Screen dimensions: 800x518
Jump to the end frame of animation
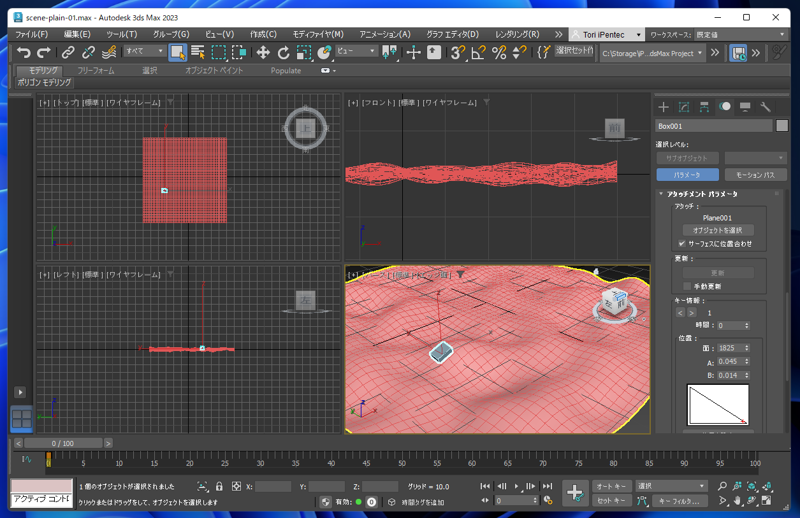[547, 486]
